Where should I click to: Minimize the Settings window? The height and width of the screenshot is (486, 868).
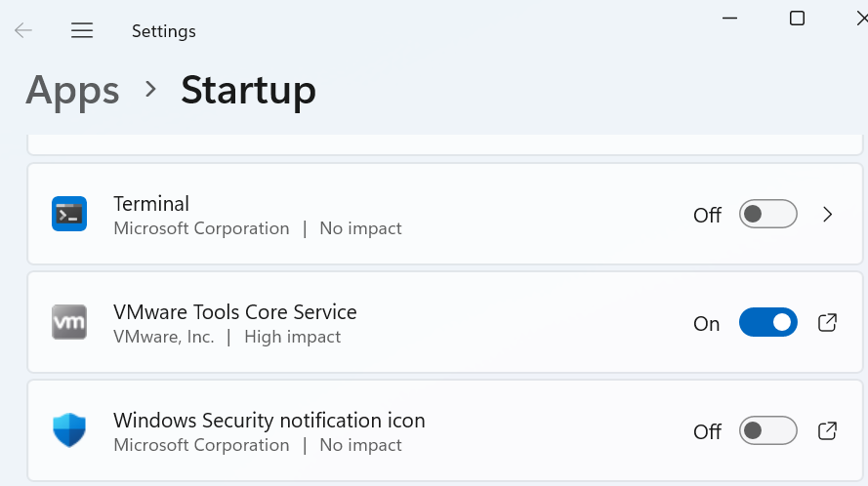pyautogui.click(x=730, y=18)
